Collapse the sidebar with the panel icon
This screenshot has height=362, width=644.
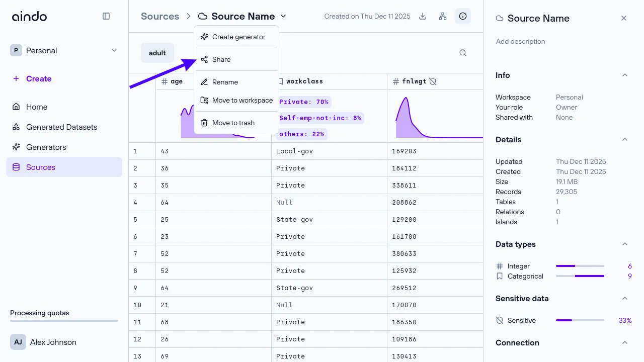coord(106,16)
